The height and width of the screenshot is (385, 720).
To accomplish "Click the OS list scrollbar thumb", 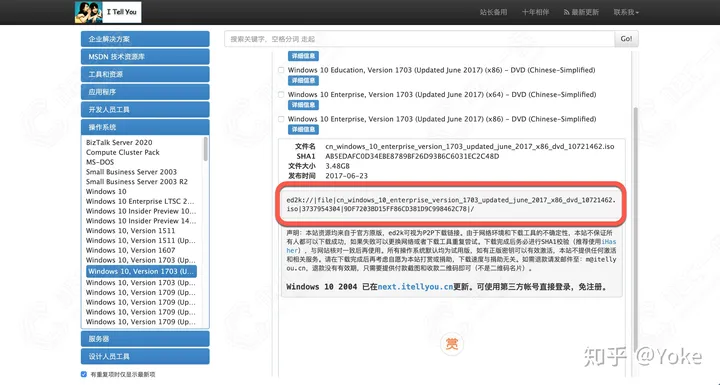I will [205, 149].
